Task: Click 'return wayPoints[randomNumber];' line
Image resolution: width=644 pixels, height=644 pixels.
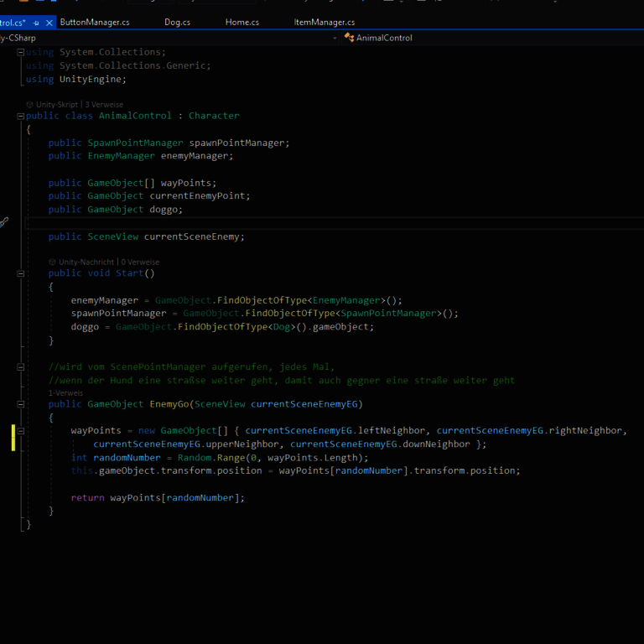Action: pyautogui.click(x=158, y=498)
